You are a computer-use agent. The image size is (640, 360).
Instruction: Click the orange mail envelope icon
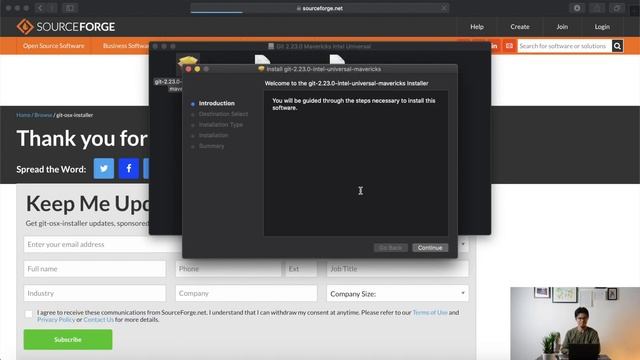(509, 46)
